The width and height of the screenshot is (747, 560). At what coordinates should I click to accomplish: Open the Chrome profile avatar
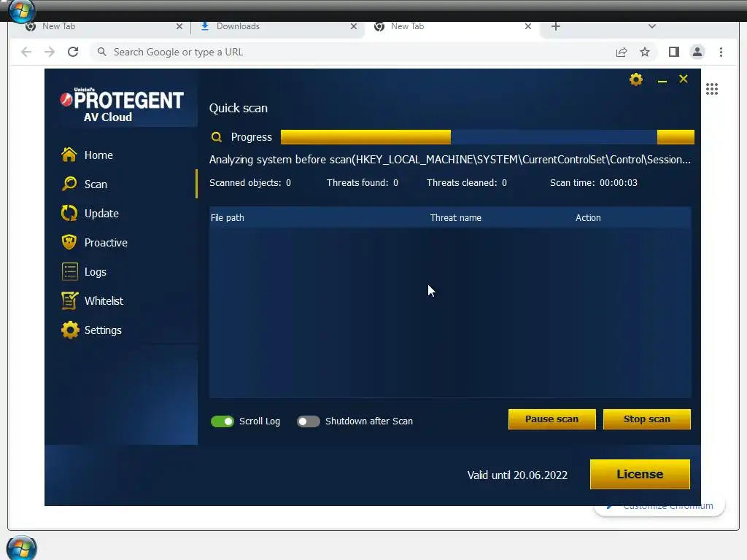click(x=697, y=52)
